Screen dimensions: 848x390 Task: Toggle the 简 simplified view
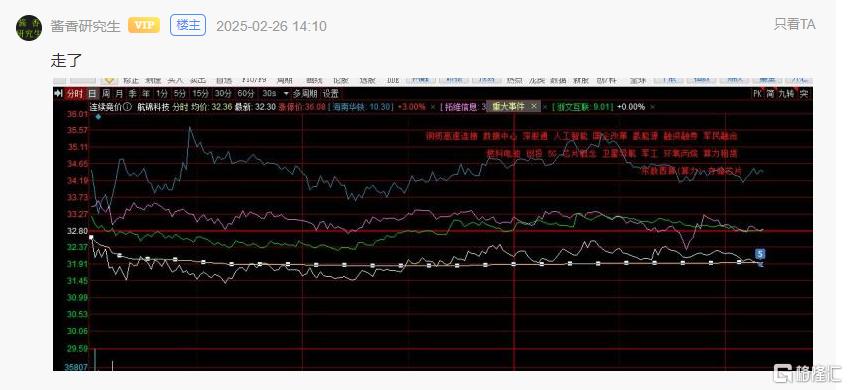pos(770,94)
